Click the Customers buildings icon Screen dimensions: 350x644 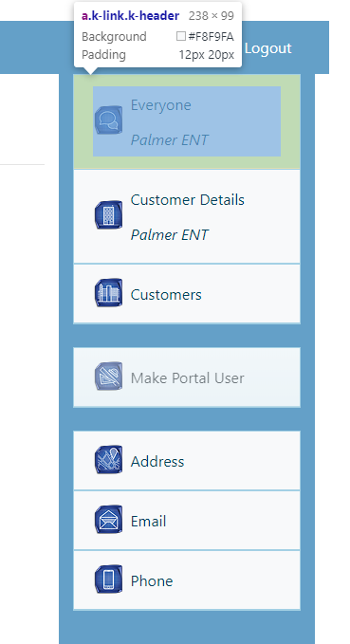(x=108, y=292)
